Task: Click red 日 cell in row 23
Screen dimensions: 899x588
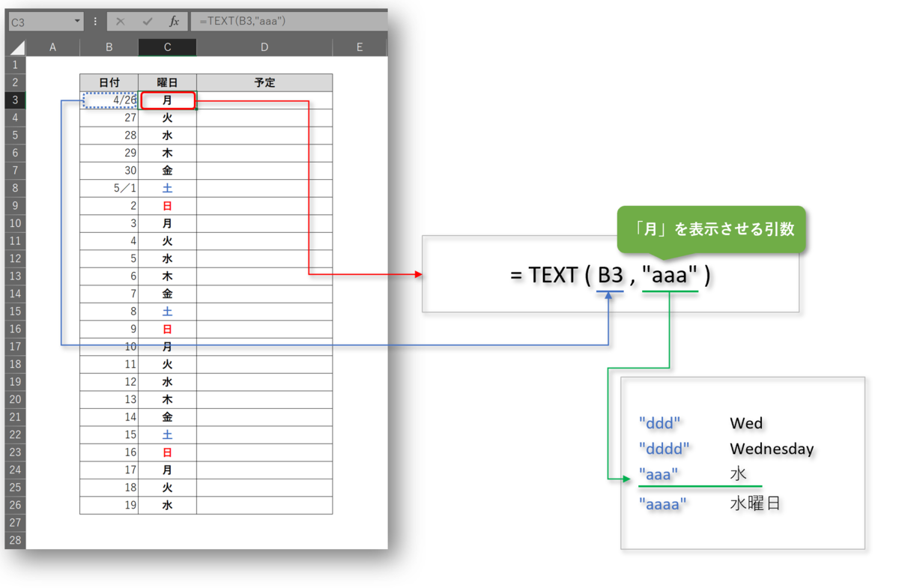Action: pyautogui.click(x=167, y=452)
